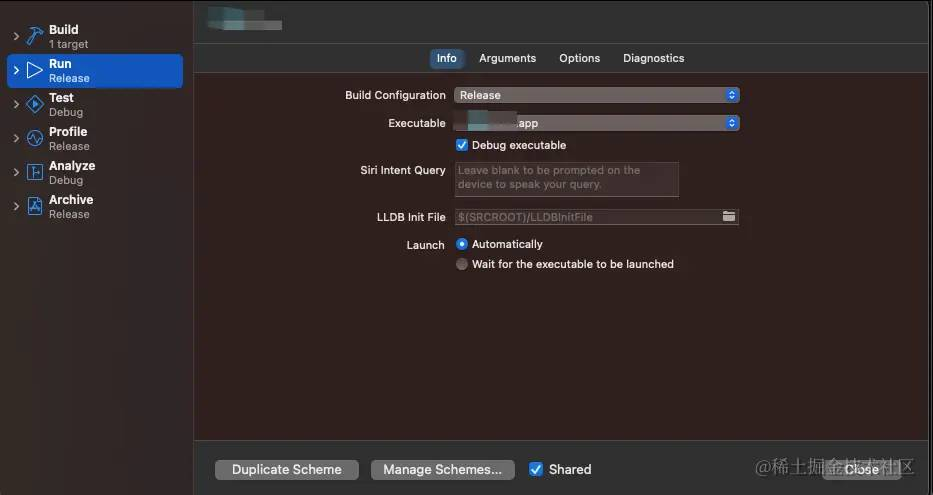Switch to the Arguments tab
Screen dimensions: 933x495
[508, 58]
